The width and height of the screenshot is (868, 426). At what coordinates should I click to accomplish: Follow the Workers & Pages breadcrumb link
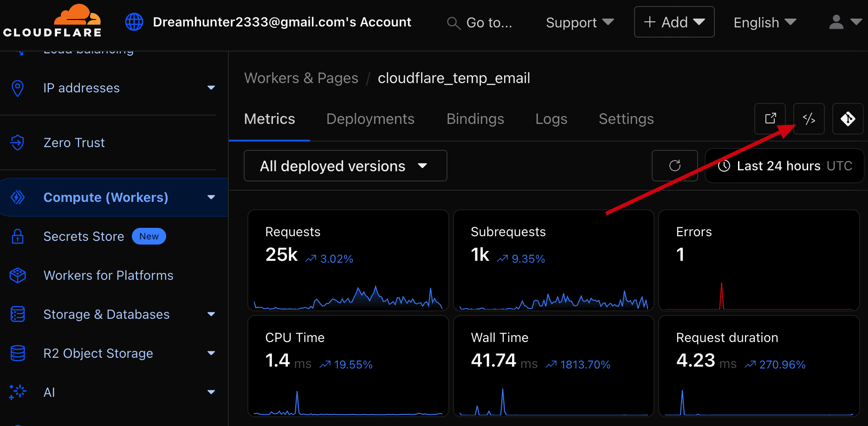coord(301,78)
